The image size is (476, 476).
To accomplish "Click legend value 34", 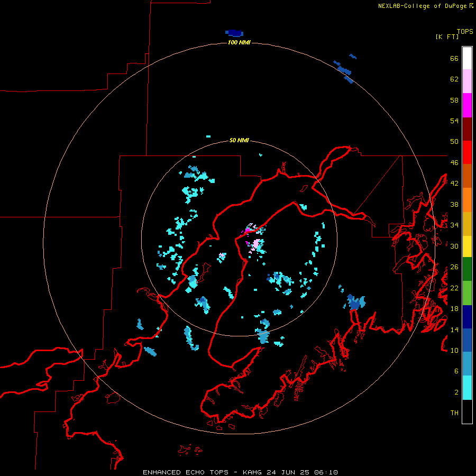I will 454,225.
